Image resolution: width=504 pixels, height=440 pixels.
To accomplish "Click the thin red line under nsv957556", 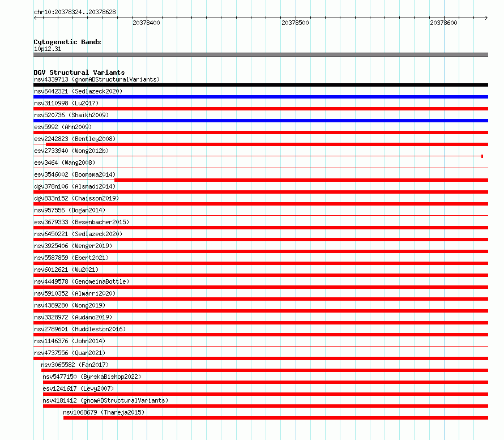I will [260, 215].
